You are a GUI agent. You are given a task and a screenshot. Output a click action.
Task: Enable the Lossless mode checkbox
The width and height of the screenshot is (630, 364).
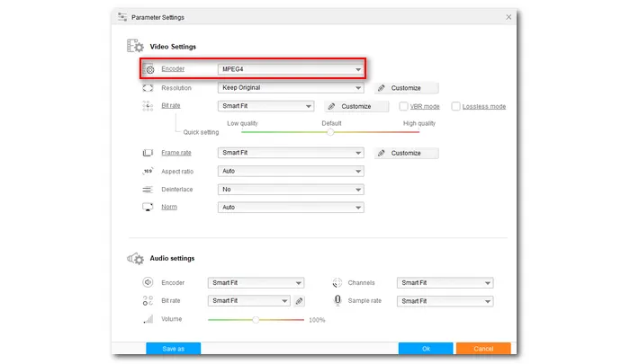(x=456, y=106)
